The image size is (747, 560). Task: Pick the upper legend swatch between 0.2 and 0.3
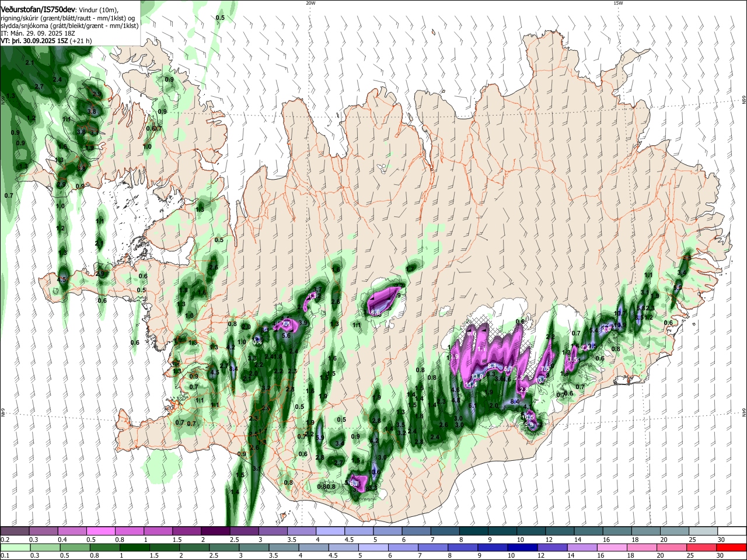(x=15, y=531)
